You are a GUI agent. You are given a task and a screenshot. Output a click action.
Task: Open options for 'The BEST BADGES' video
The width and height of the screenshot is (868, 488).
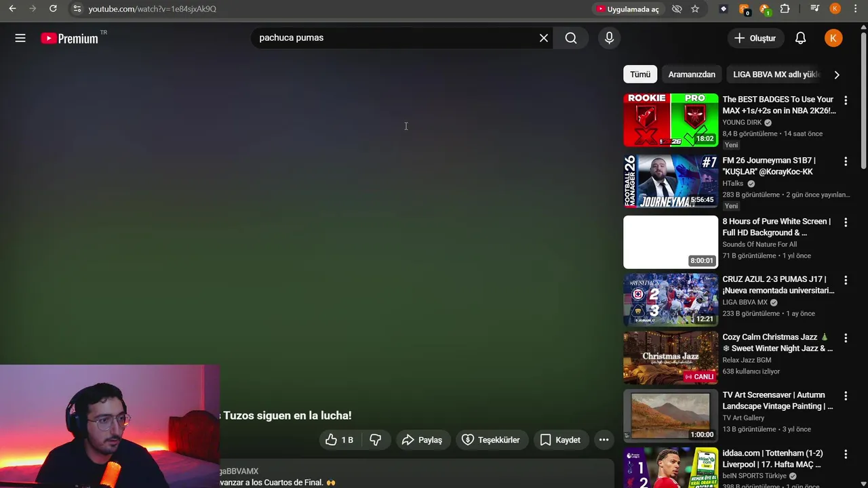(x=845, y=100)
